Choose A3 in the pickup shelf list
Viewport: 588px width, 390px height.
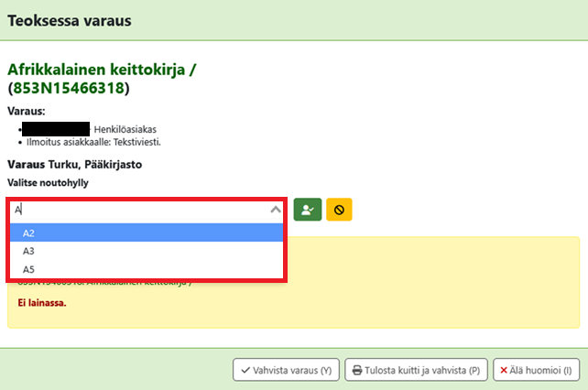147,251
